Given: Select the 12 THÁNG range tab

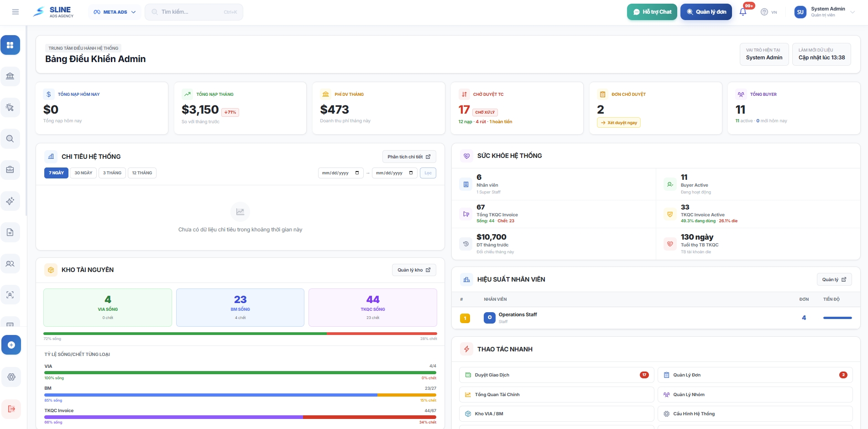Looking at the screenshot, I should pos(142,173).
